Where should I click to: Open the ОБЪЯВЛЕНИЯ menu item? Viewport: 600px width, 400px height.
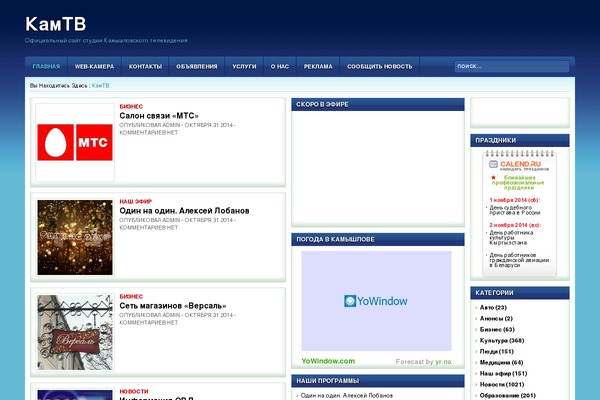point(197,67)
